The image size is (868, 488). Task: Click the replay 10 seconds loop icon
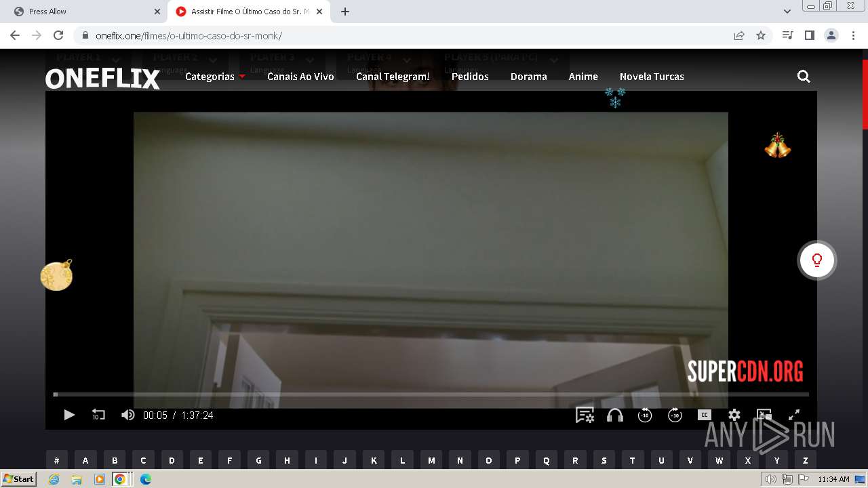coord(98,415)
